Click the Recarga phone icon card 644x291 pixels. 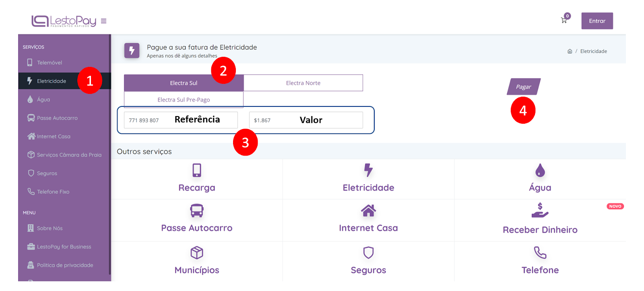pyautogui.click(x=197, y=170)
